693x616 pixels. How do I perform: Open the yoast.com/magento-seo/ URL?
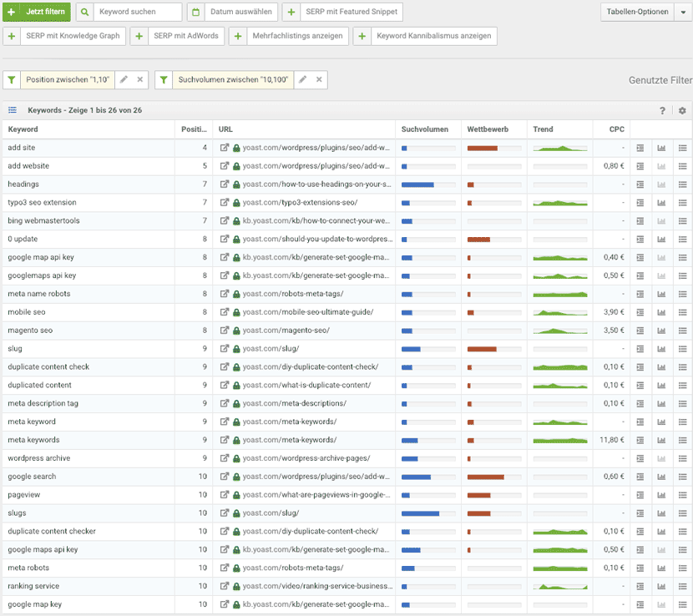click(x=286, y=331)
